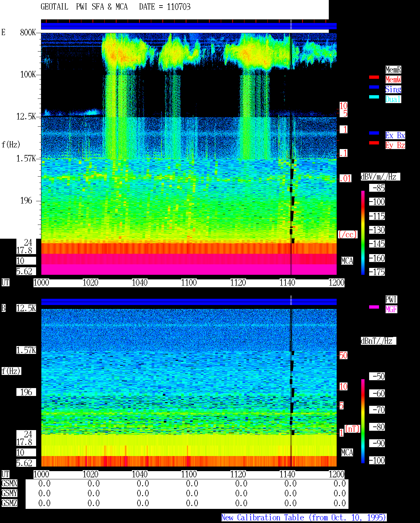Click the blue Ex Bx legend marker
Viewport: 420px width, 523px height.
click(374, 133)
